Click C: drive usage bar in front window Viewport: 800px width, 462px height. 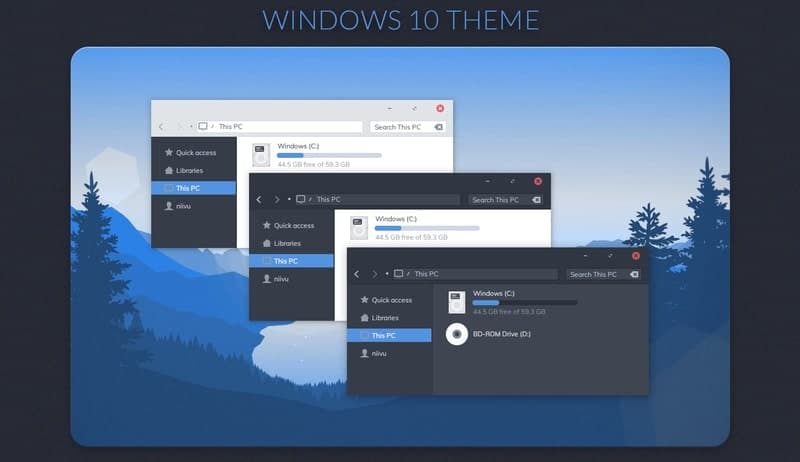524,302
